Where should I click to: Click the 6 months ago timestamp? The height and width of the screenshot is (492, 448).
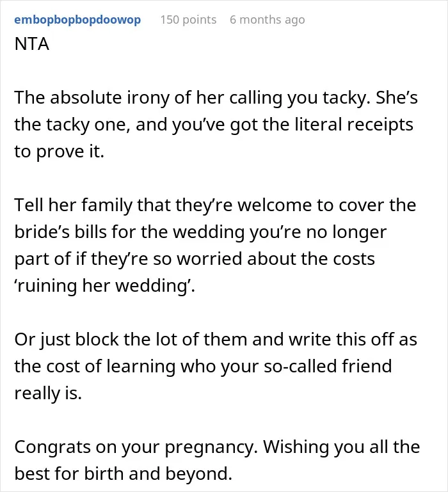pyautogui.click(x=267, y=20)
